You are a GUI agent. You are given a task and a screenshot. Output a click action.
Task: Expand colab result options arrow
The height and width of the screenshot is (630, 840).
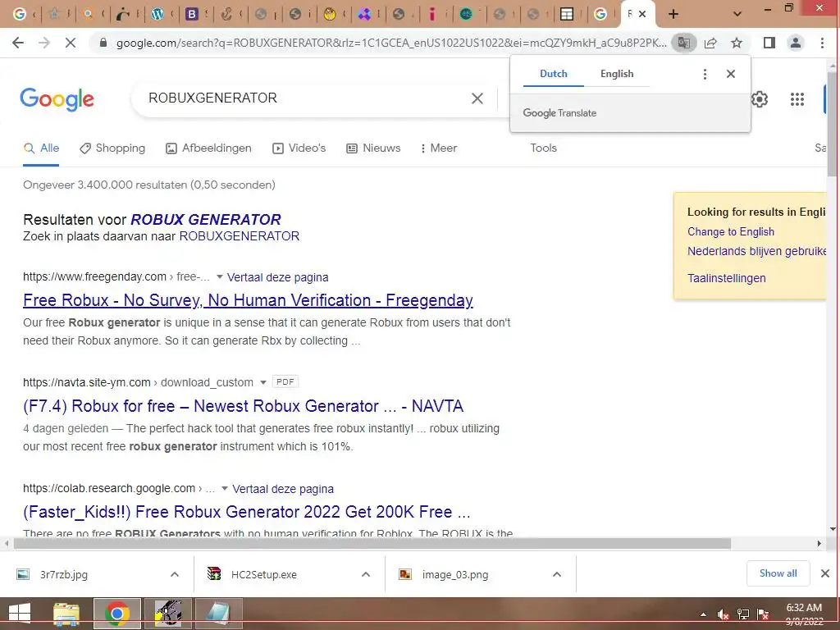point(225,489)
